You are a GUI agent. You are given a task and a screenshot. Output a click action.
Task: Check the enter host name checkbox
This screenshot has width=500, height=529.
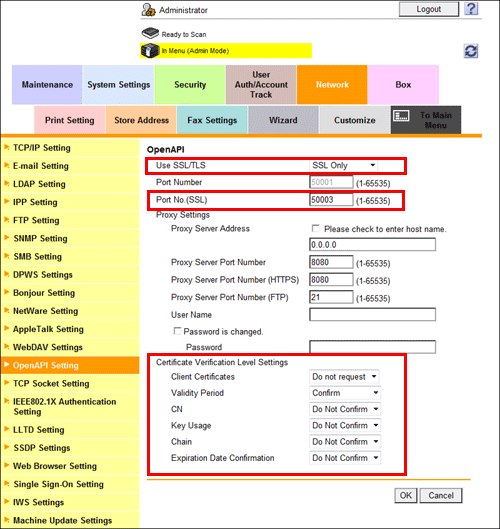pos(315,229)
